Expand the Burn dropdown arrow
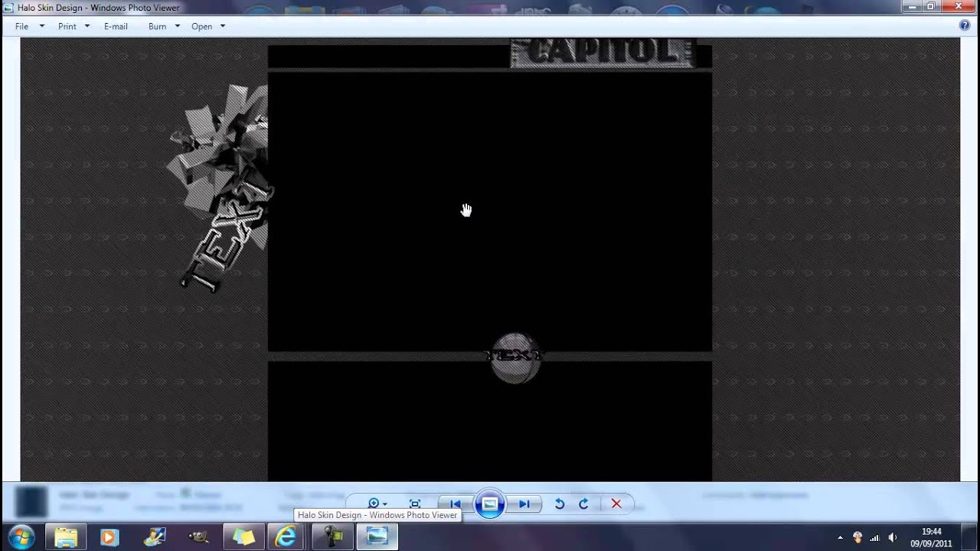The width and height of the screenshot is (980, 551). point(177,26)
